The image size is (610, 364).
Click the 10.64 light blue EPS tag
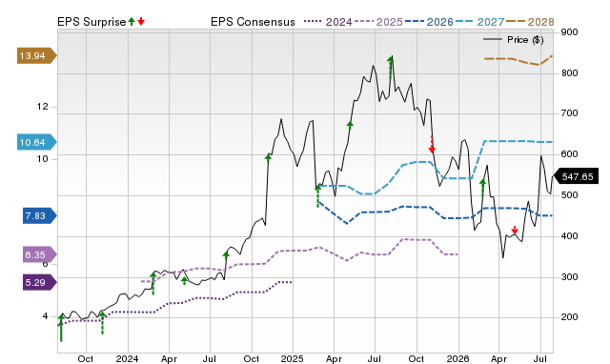36,143
